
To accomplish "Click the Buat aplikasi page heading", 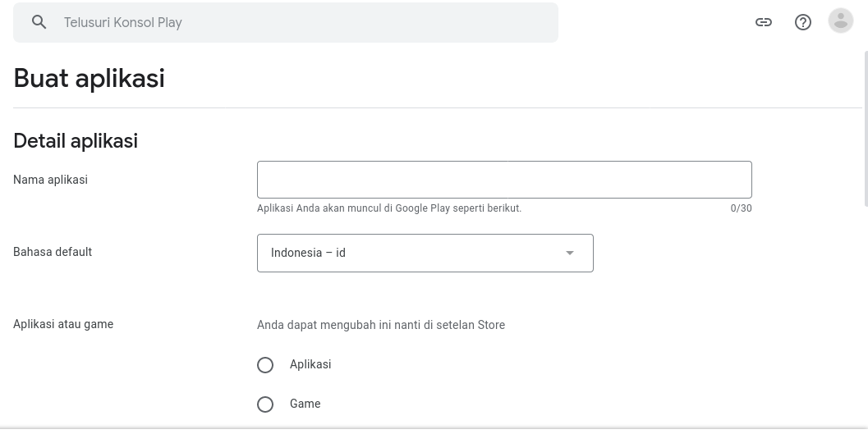I will point(89,78).
